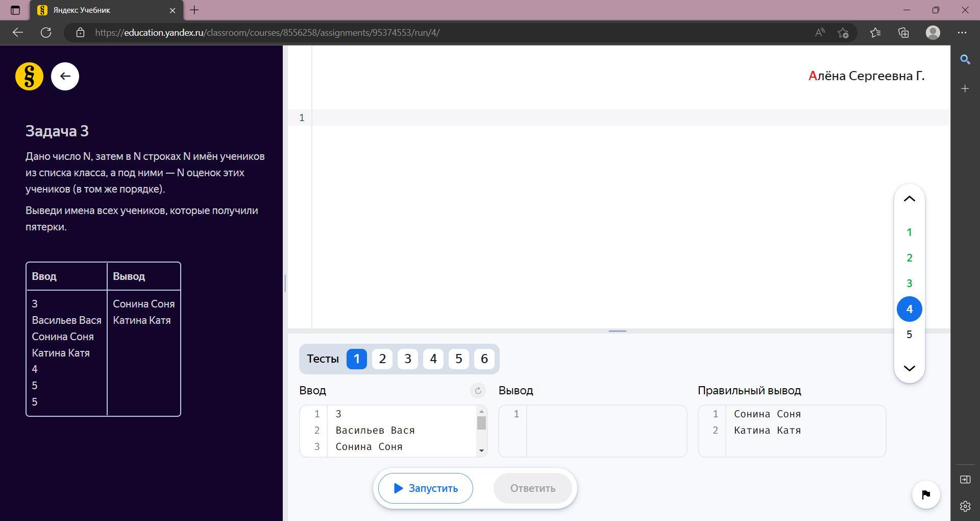The width and height of the screenshot is (980, 521).
Task: Reset input with the refresh icon near Ввод
Action: click(x=478, y=391)
